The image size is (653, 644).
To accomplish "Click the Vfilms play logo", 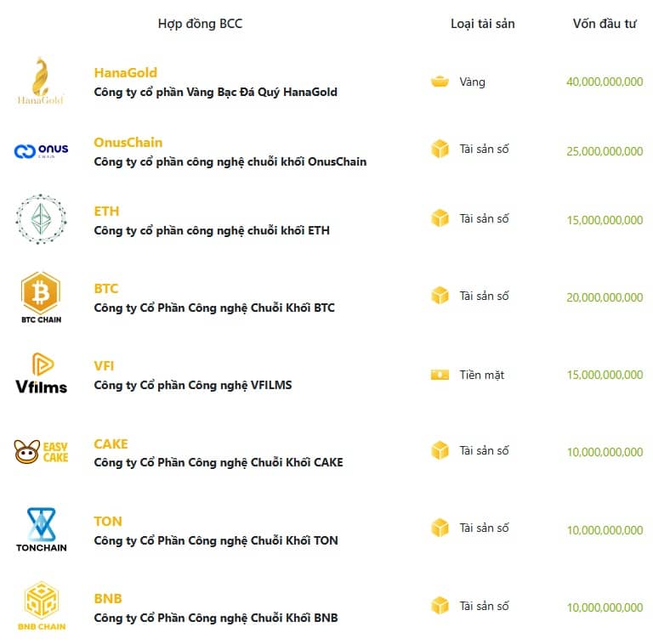I will pyautogui.click(x=41, y=374).
